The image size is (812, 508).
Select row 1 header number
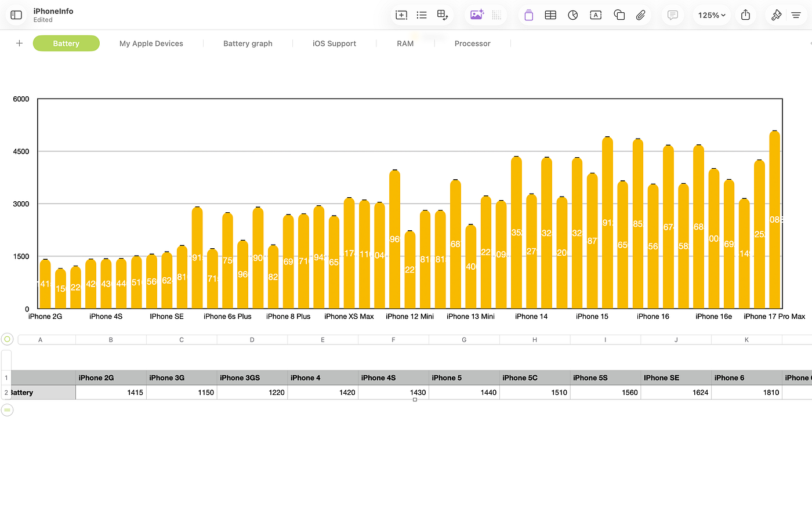tap(6, 378)
